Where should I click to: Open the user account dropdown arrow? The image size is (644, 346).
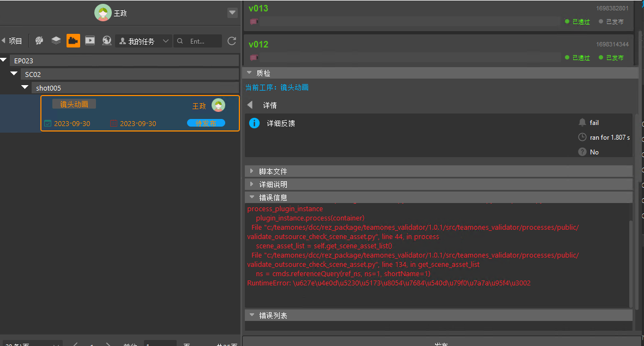click(x=232, y=13)
